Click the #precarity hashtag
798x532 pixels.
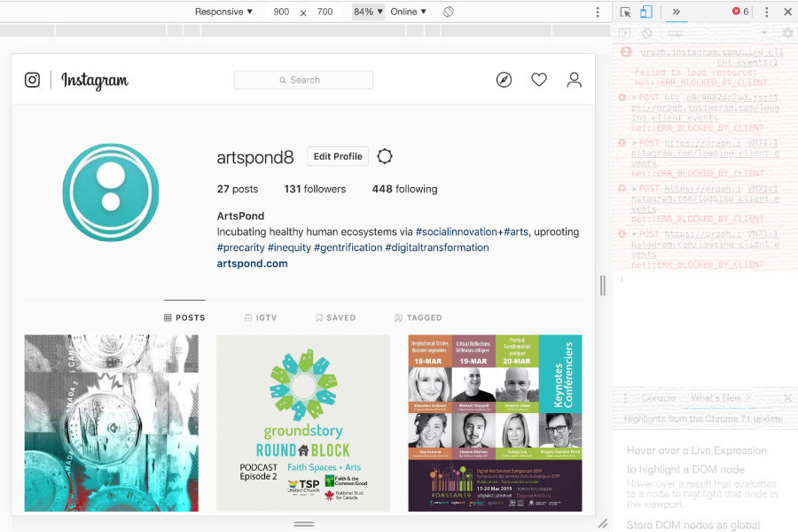coord(240,247)
